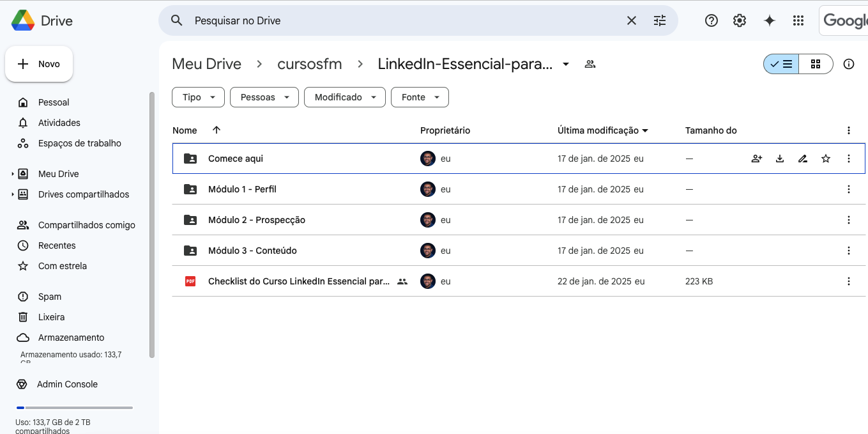Share the Comece aqui folder

click(x=757, y=159)
